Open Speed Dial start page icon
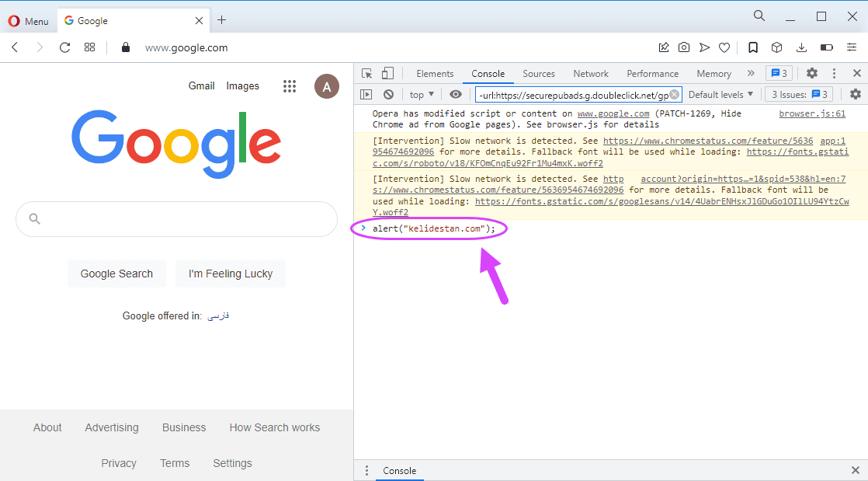The image size is (868, 481). [90, 47]
